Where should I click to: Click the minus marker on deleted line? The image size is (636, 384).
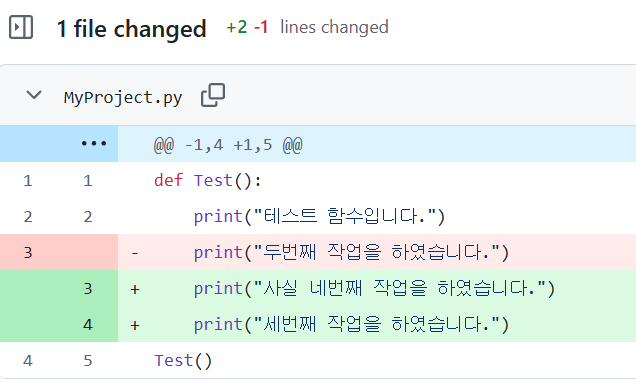pos(135,253)
